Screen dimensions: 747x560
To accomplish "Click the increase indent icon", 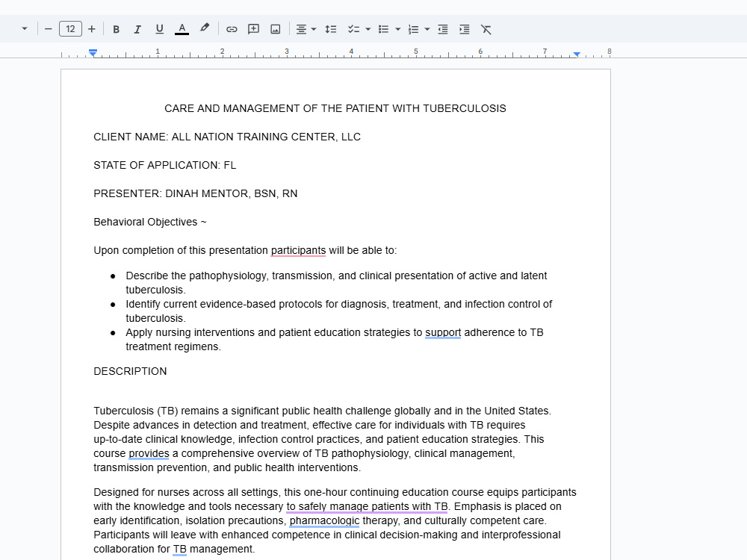I will (x=465, y=30).
